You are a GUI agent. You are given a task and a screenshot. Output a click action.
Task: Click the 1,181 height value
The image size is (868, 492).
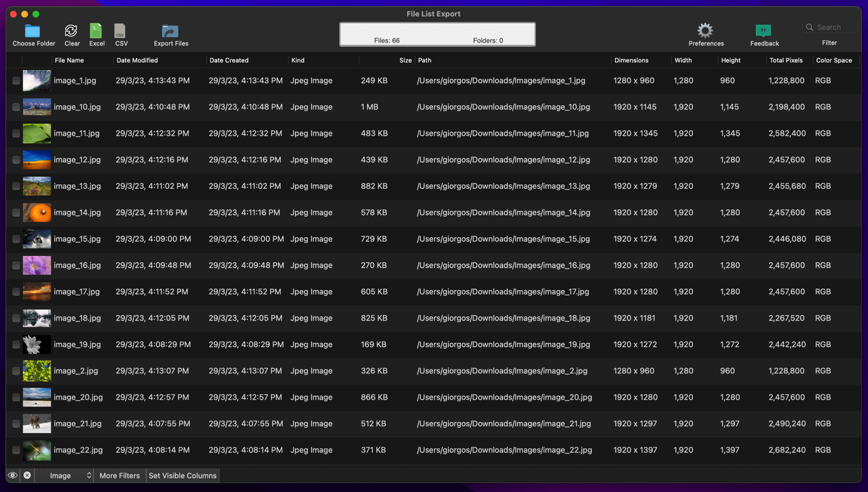(729, 318)
